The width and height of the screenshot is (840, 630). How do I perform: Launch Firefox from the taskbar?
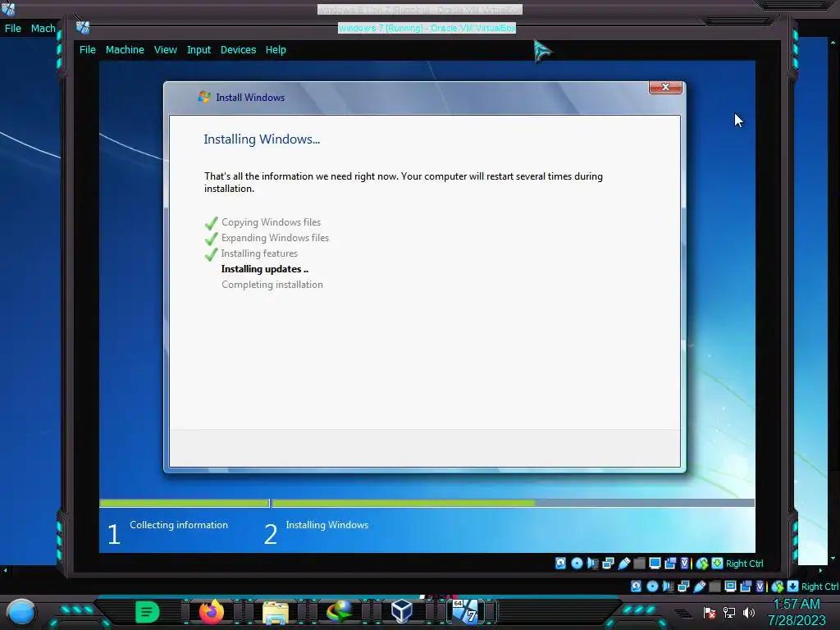(211, 612)
